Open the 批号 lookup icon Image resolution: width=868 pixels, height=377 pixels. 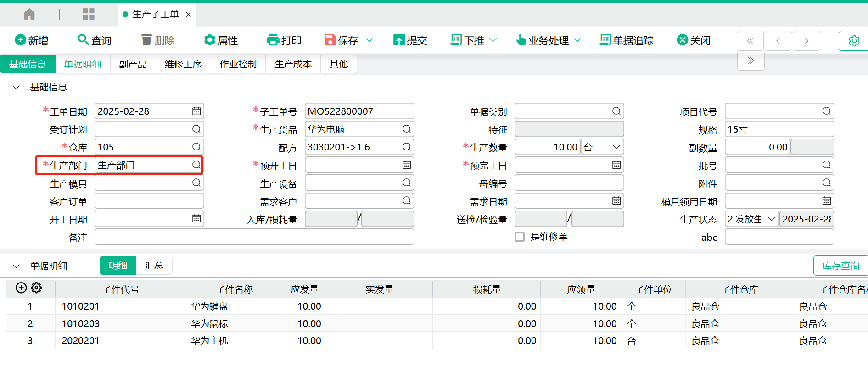pos(827,165)
